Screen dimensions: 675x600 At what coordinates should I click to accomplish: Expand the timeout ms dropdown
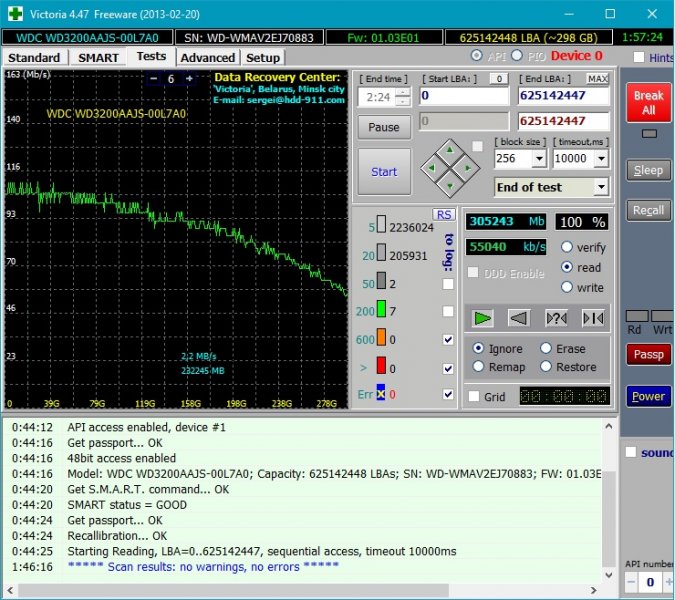tap(601, 159)
